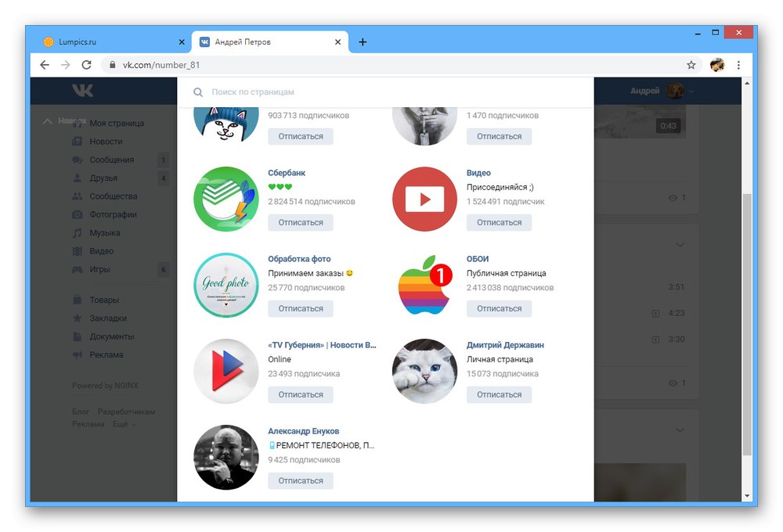Click the Музыка note icon
The width and height of the screenshot is (783, 532).
tap(78, 233)
